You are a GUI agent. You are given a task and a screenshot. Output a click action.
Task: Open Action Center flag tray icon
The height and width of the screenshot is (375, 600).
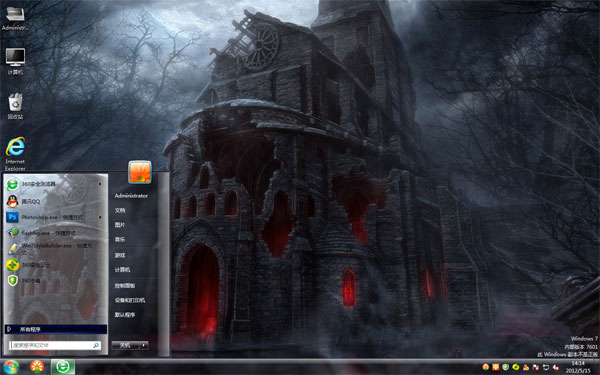tap(536, 367)
